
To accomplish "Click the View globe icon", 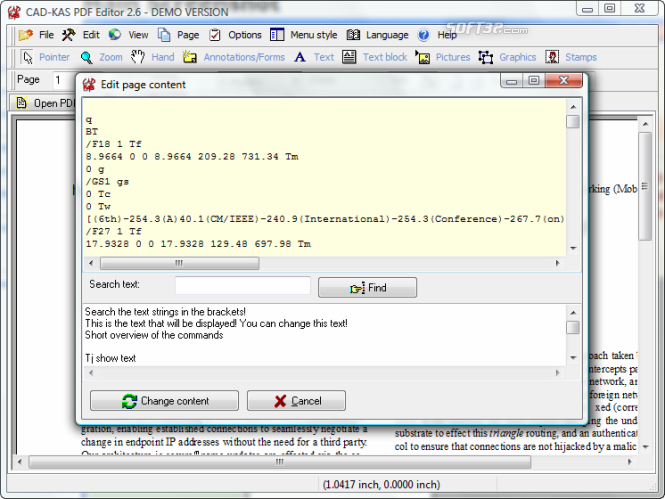I will [115, 34].
